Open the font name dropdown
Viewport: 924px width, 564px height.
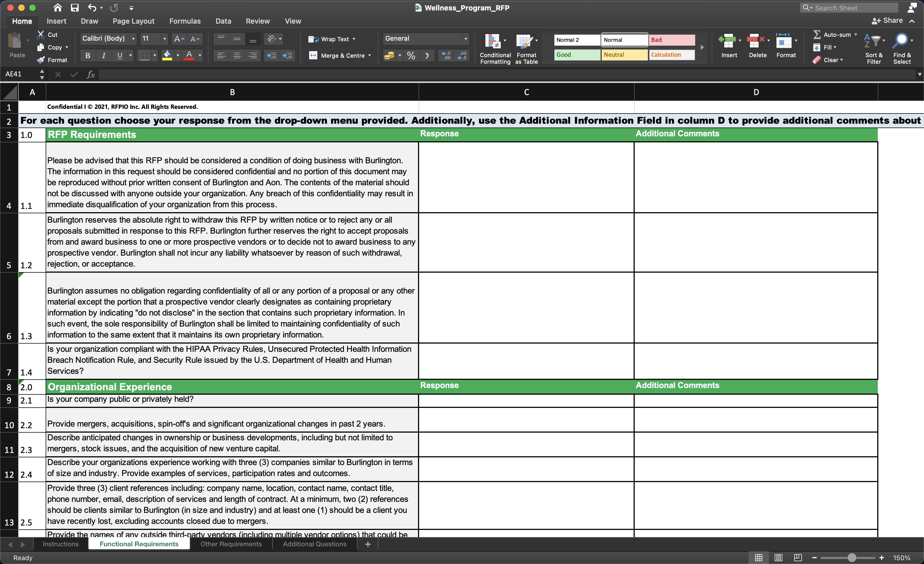tap(133, 38)
